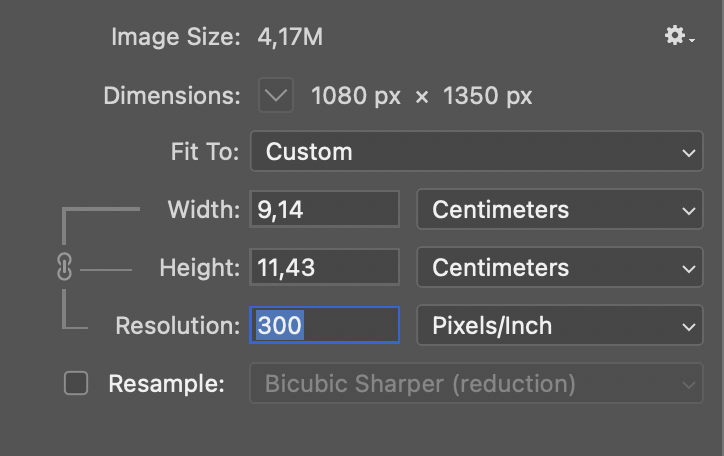This screenshot has height=456, width=724.
Task: Open the Height units Centimeters dropdown
Action: [x=560, y=267]
